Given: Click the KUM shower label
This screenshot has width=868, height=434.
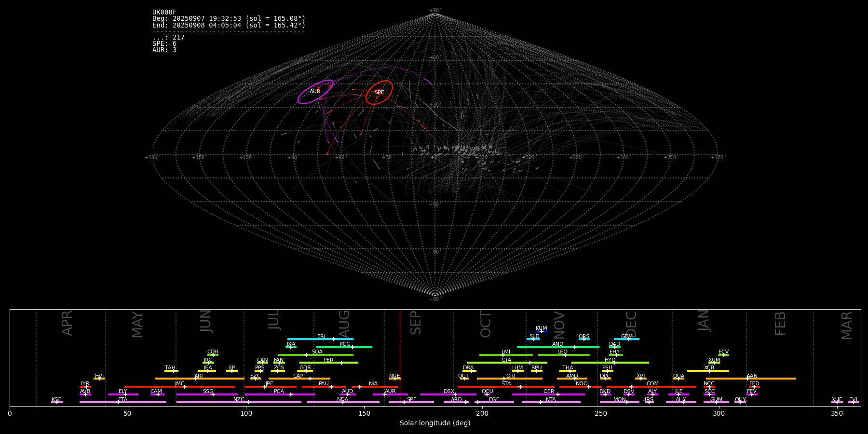Looking at the screenshot, I should pos(542,328).
